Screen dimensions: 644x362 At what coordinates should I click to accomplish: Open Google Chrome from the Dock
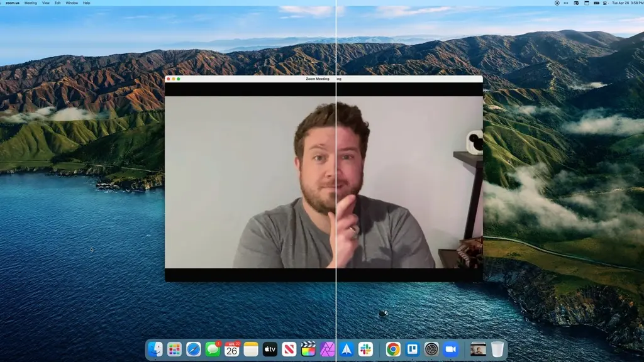point(393,349)
